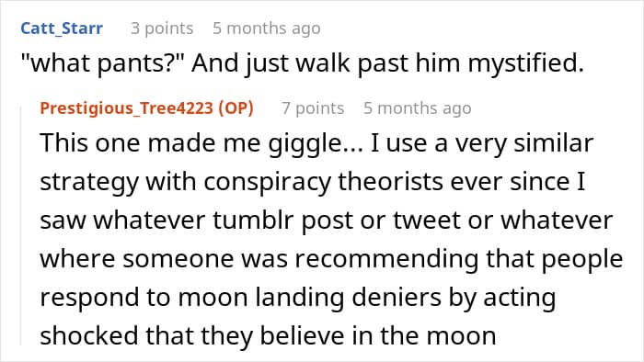The image size is (644, 362).
Task: Click the 3 points score label
Action: 162,28
